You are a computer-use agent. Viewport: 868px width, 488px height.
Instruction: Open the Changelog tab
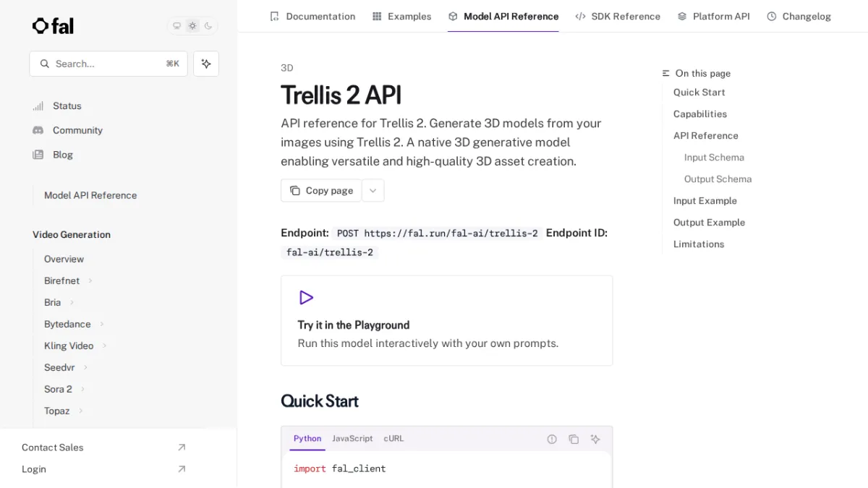click(799, 16)
